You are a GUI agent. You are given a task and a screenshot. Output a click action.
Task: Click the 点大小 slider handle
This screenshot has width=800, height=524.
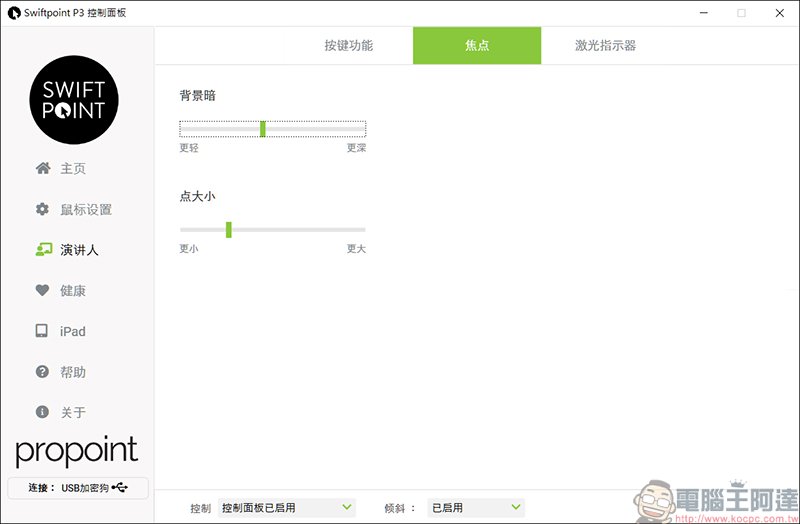point(229,230)
